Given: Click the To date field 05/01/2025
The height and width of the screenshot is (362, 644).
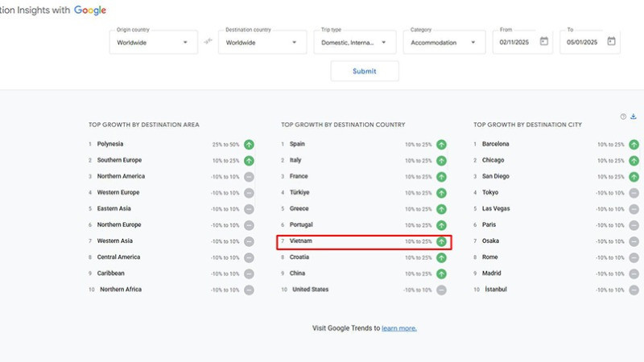Looking at the screenshot, I should [580, 43].
